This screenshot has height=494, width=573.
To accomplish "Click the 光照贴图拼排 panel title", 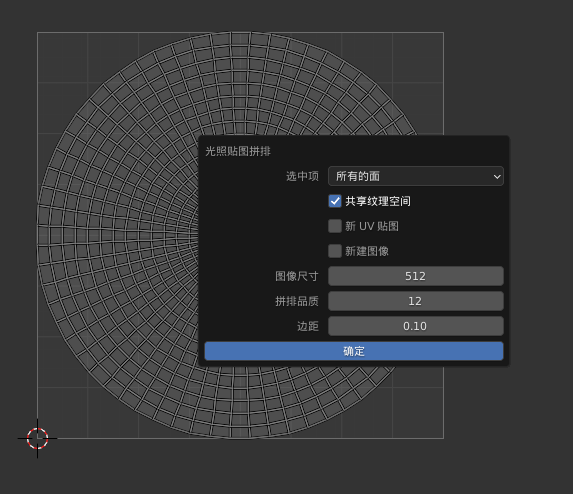I will pos(238,151).
